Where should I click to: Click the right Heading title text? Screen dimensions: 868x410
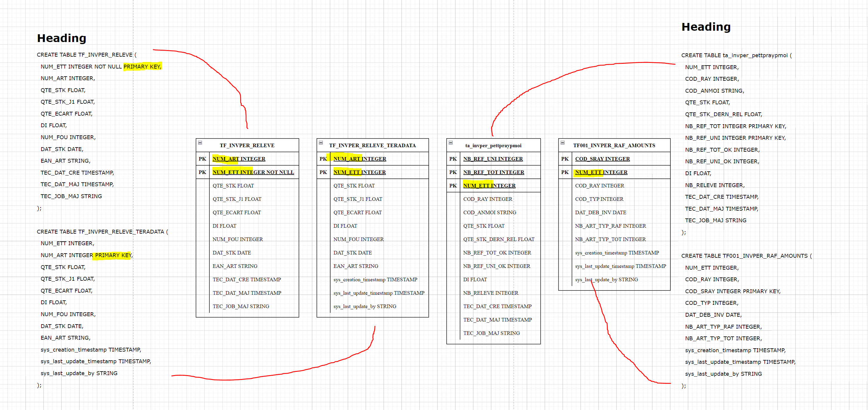click(706, 27)
